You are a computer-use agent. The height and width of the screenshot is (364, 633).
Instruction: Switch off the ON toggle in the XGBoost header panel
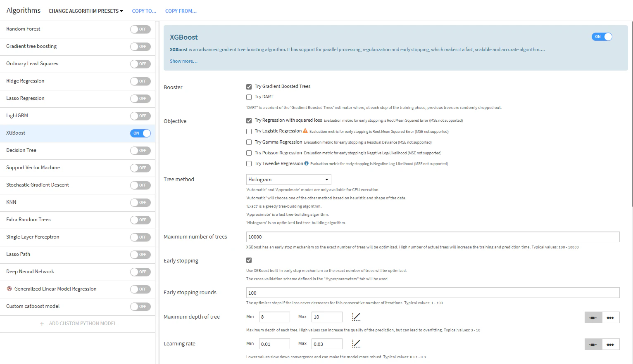coord(602,37)
